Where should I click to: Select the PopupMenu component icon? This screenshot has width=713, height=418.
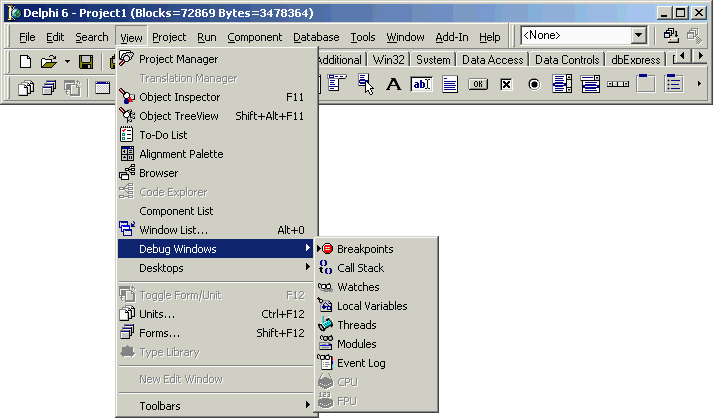click(365, 84)
